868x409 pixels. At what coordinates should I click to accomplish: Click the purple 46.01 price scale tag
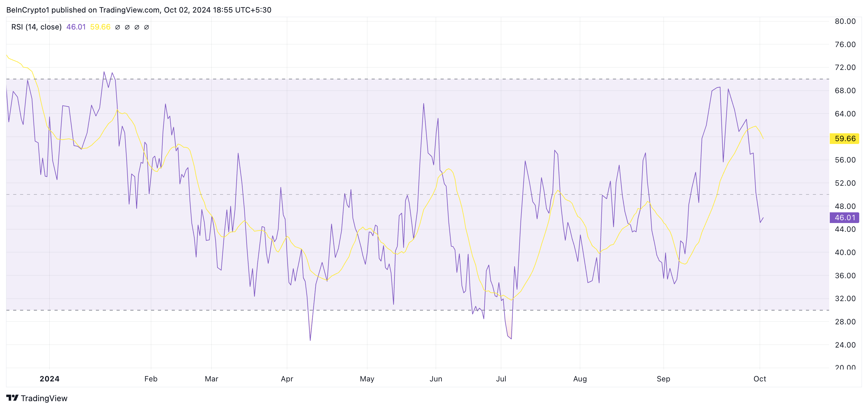coord(844,217)
